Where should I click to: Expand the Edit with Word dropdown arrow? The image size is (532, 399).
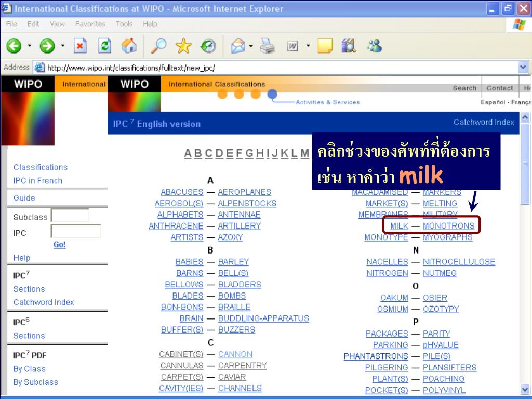[308, 46]
